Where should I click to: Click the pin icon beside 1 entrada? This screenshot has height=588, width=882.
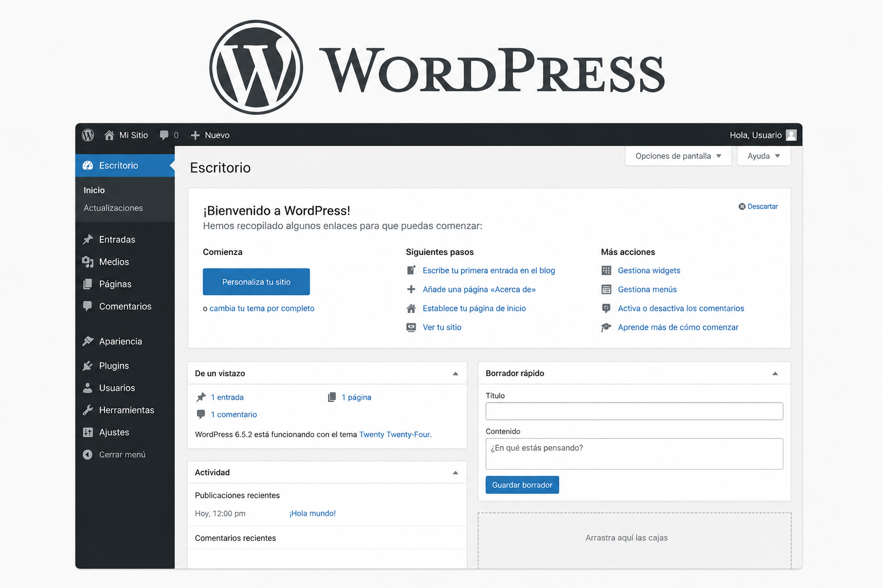[201, 397]
